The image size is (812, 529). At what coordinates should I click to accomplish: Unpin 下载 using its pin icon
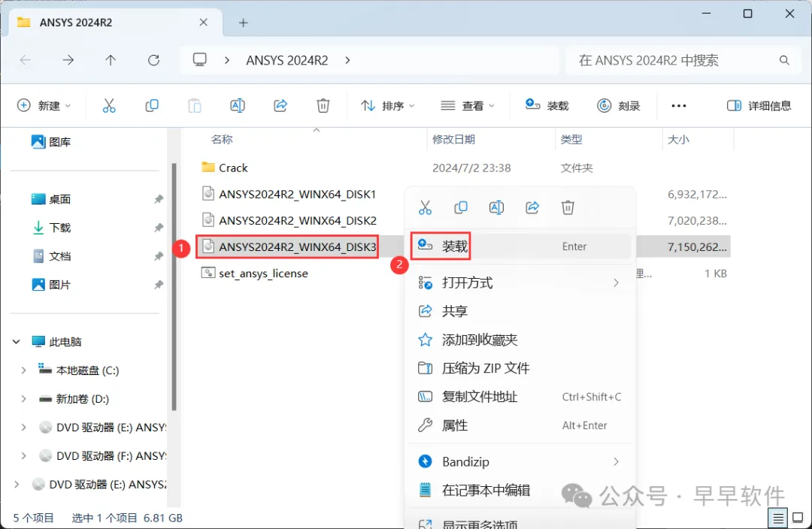click(159, 228)
